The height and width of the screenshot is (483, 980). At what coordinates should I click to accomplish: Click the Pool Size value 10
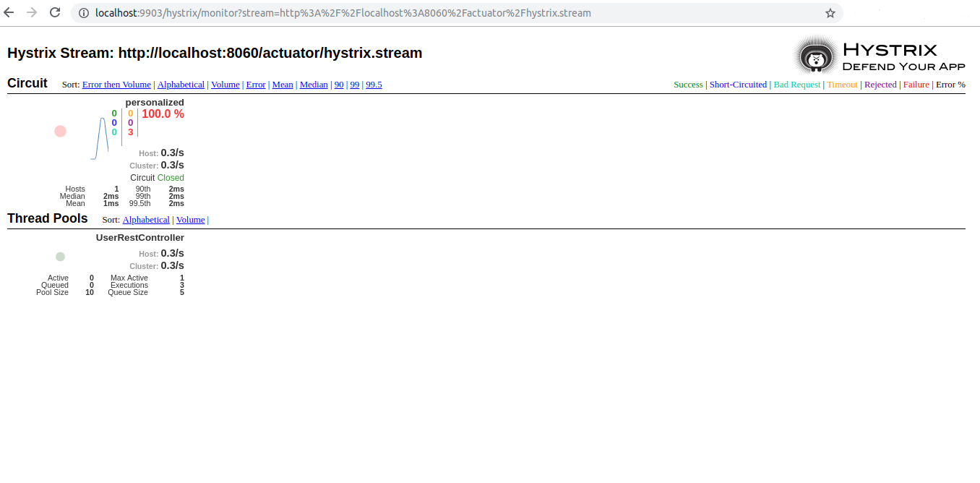click(90, 293)
